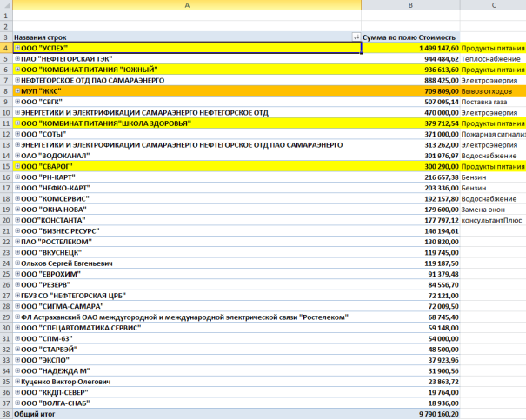The height and width of the screenshot is (420, 526).
Task: Click value 709 809,00 in orange row
Action: tap(442, 91)
